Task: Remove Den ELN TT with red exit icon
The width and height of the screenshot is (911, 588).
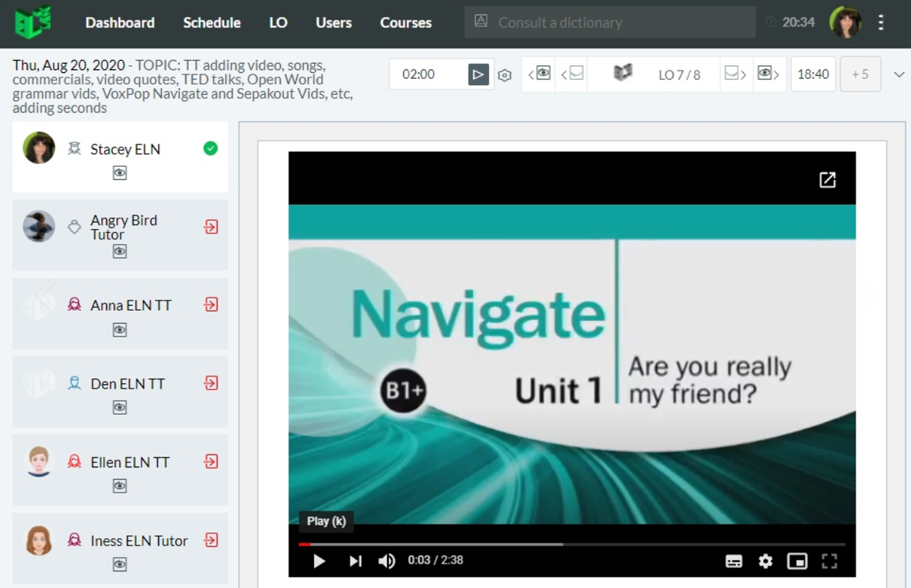Action: [x=211, y=383]
